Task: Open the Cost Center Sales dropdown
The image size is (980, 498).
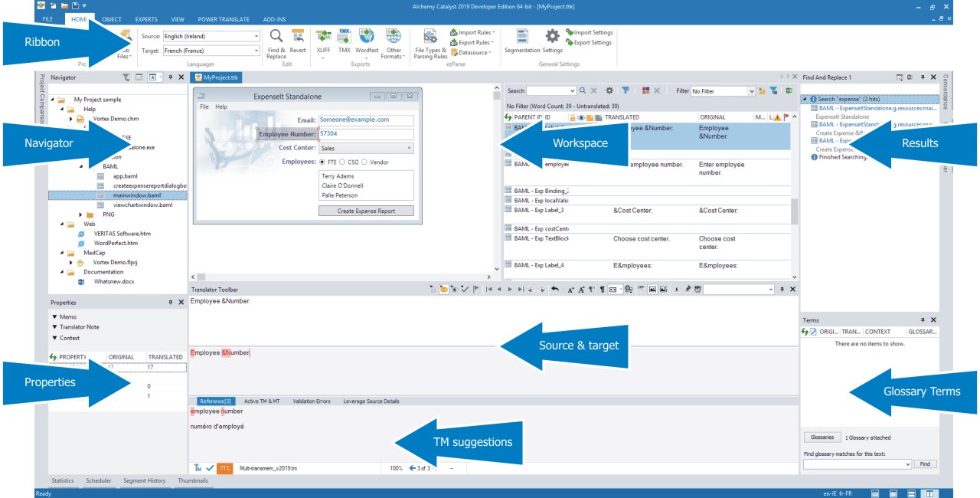Action: coord(366,149)
